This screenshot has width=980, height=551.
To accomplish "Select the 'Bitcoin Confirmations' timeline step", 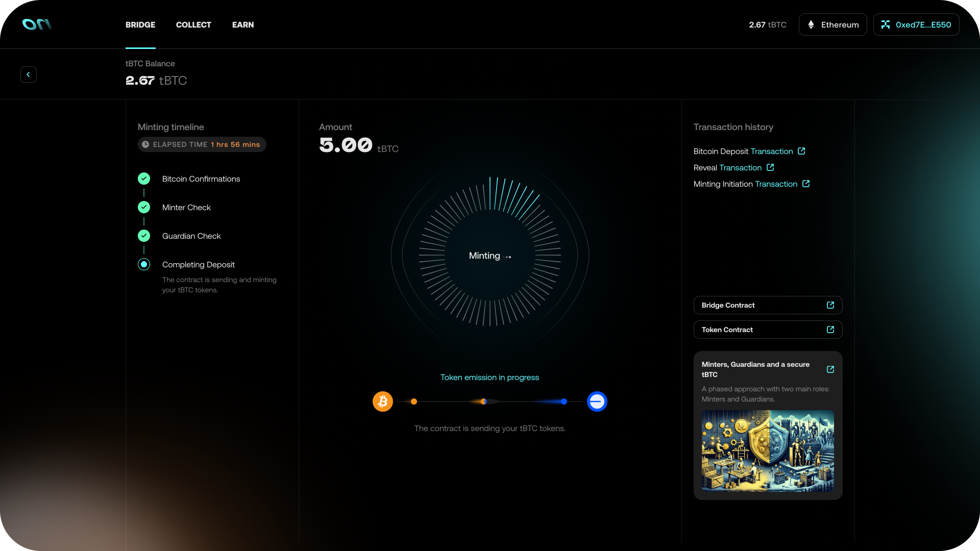I will click(201, 179).
